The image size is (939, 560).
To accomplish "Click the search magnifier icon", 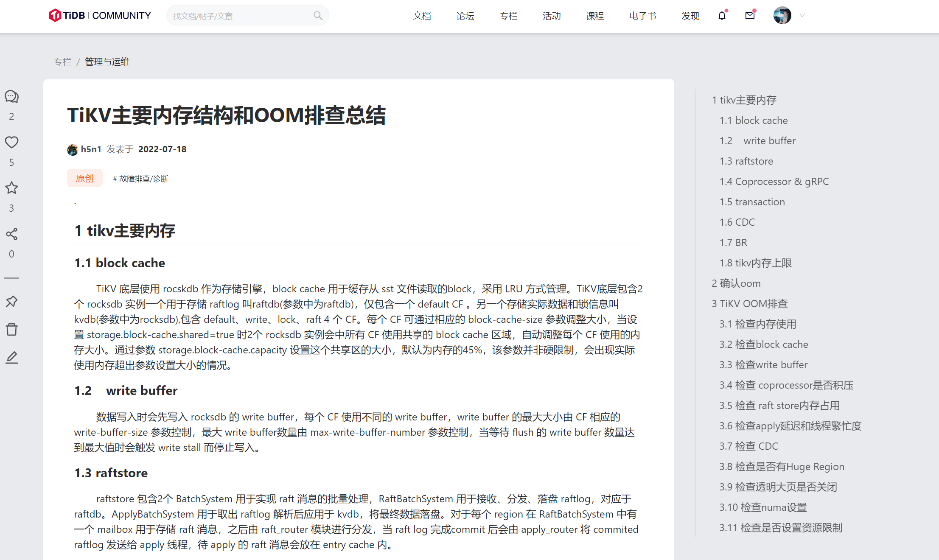I will [318, 16].
